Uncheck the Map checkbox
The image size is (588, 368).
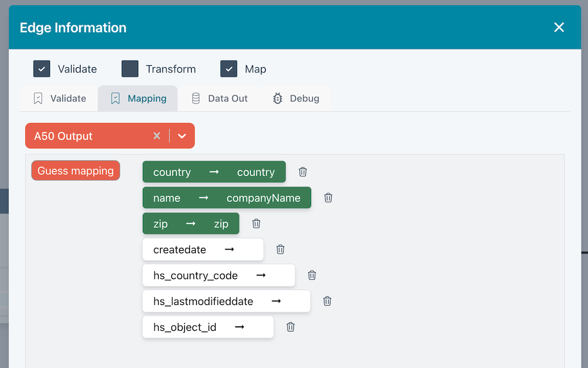(229, 69)
